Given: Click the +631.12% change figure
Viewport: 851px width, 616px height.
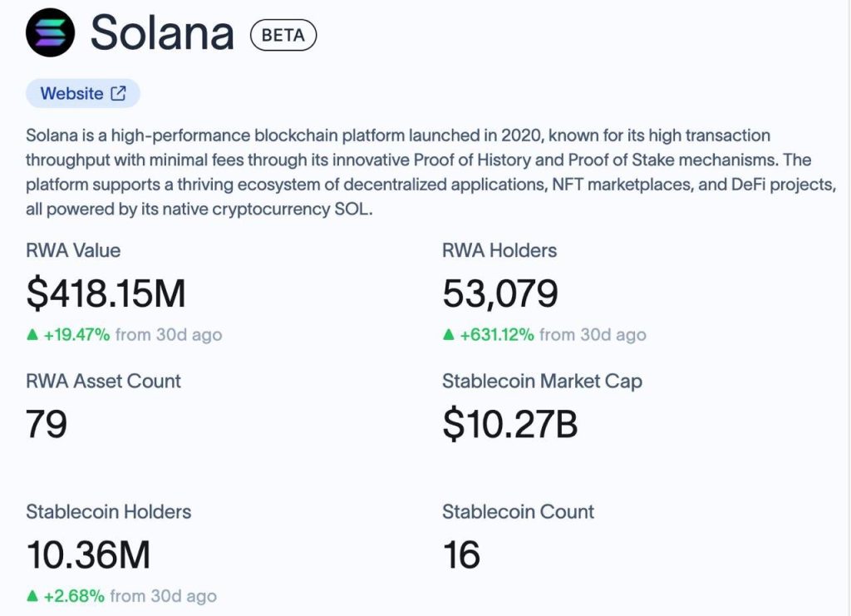Looking at the screenshot, I should (498, 335).
